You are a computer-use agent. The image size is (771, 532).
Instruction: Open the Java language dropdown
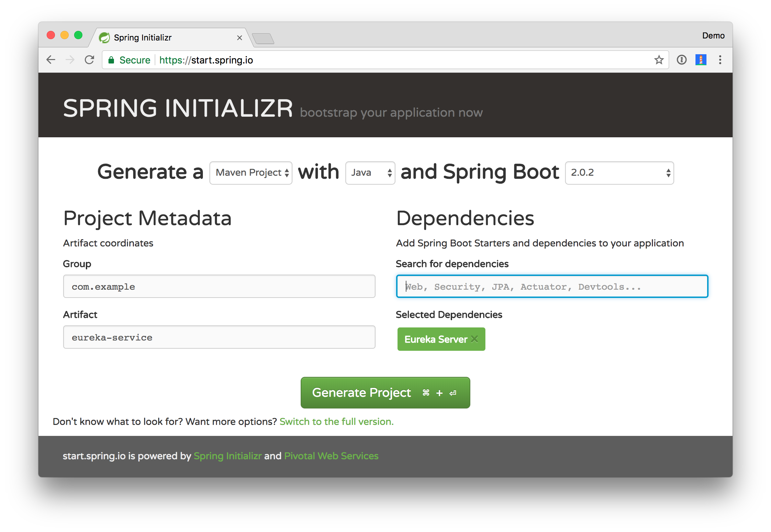pos(370,173)
